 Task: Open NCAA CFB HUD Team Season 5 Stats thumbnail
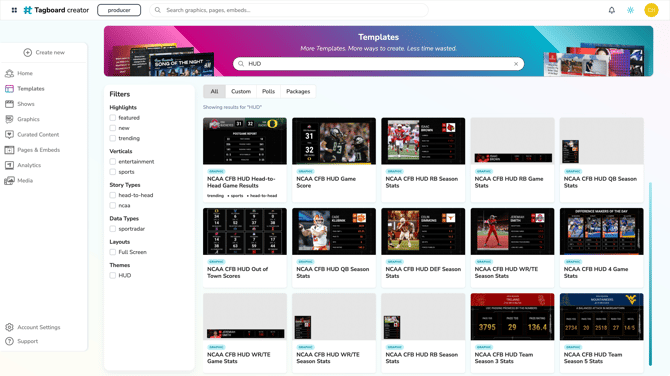click(601, 317)
